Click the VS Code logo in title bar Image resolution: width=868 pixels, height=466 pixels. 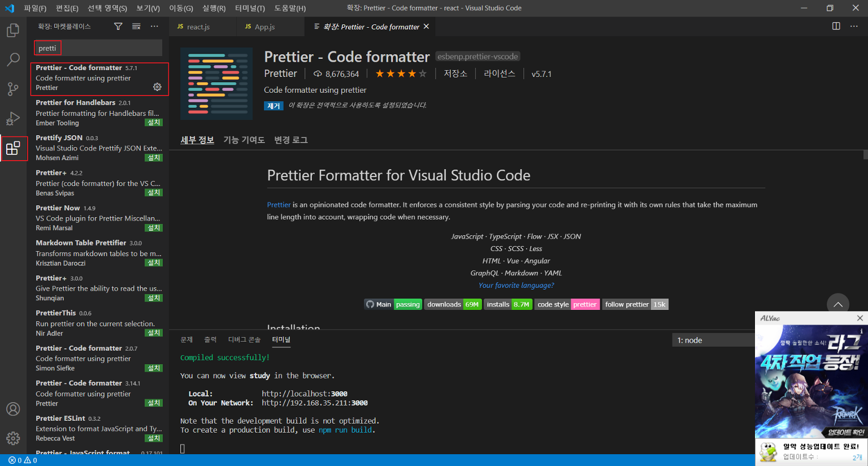point(10,8)
